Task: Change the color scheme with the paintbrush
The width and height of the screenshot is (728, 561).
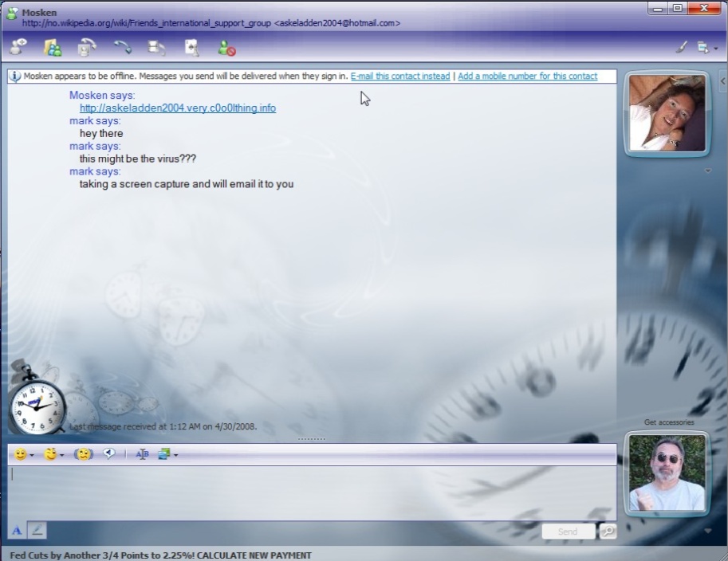Action: pos(681,47)
